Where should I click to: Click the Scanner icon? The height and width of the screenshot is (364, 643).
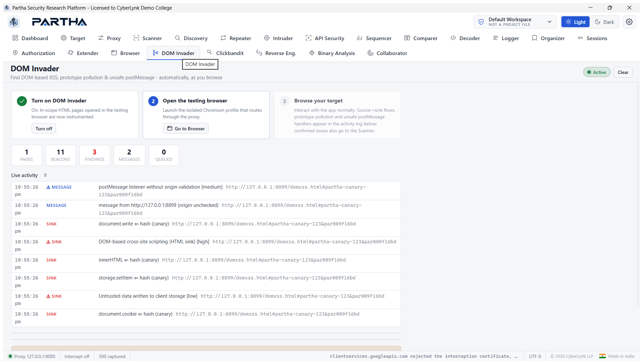pyautogui.click(x=136, y=38)
